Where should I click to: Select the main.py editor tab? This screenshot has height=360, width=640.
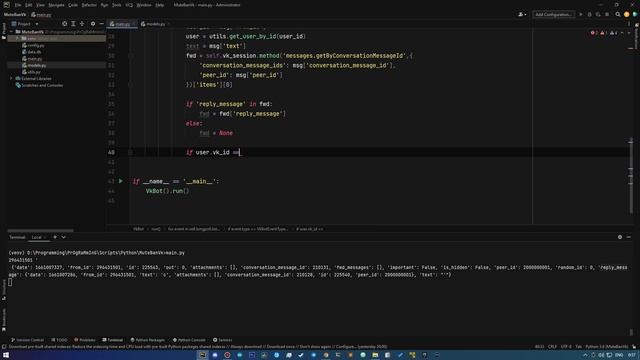click(121, 24)
